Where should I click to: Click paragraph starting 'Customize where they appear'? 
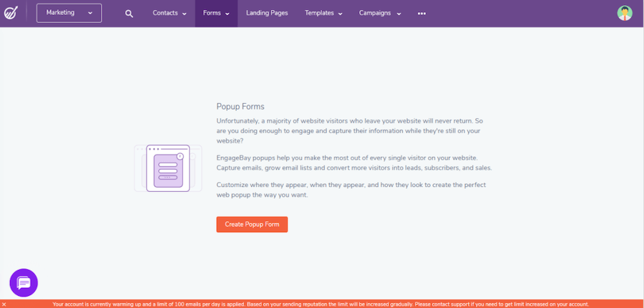[351, 190]
